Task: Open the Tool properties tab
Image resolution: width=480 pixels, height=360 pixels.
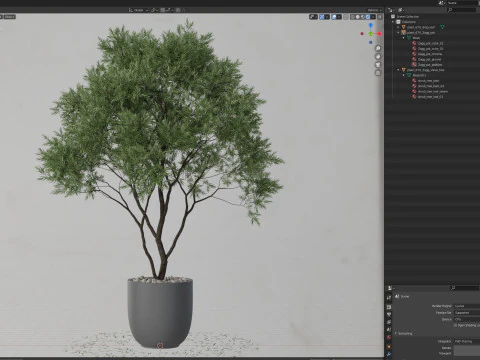Action: (389, 298)
